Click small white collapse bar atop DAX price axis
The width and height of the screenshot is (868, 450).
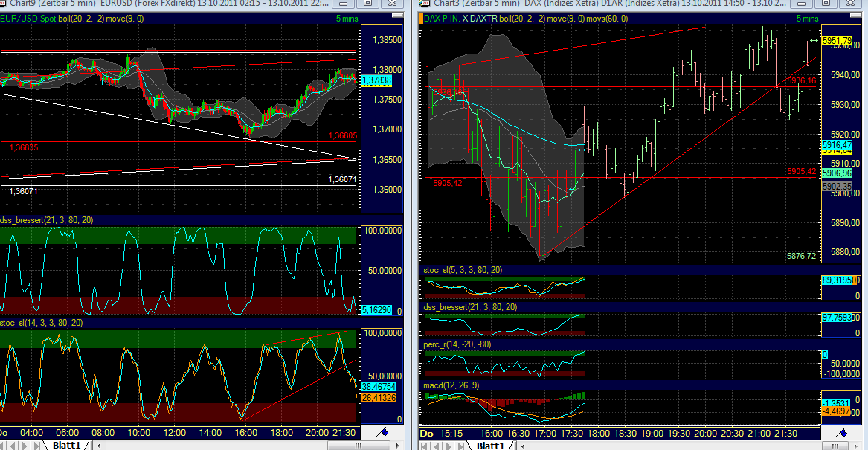click(856, 16)
